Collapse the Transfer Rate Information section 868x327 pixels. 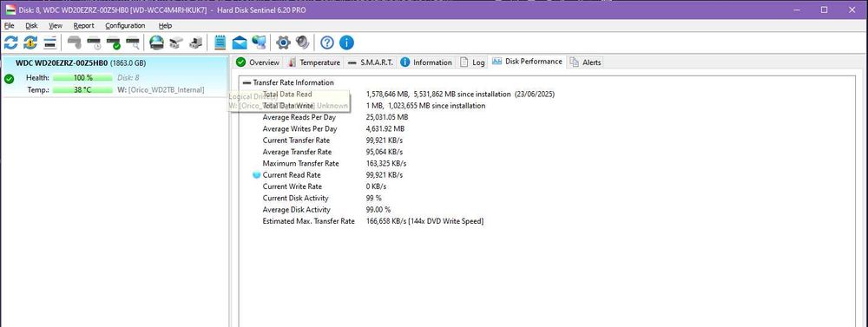(247, 82)
